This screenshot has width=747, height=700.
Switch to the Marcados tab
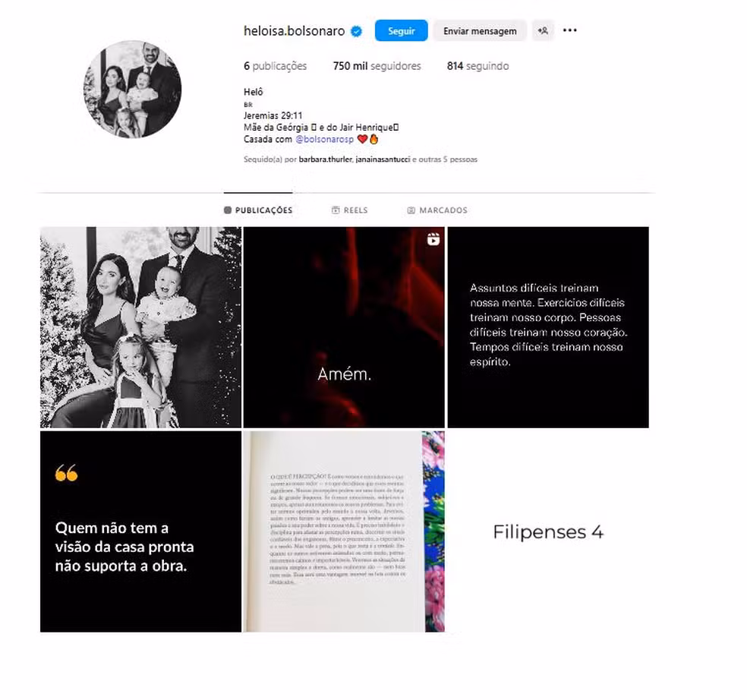coord(437,210)
